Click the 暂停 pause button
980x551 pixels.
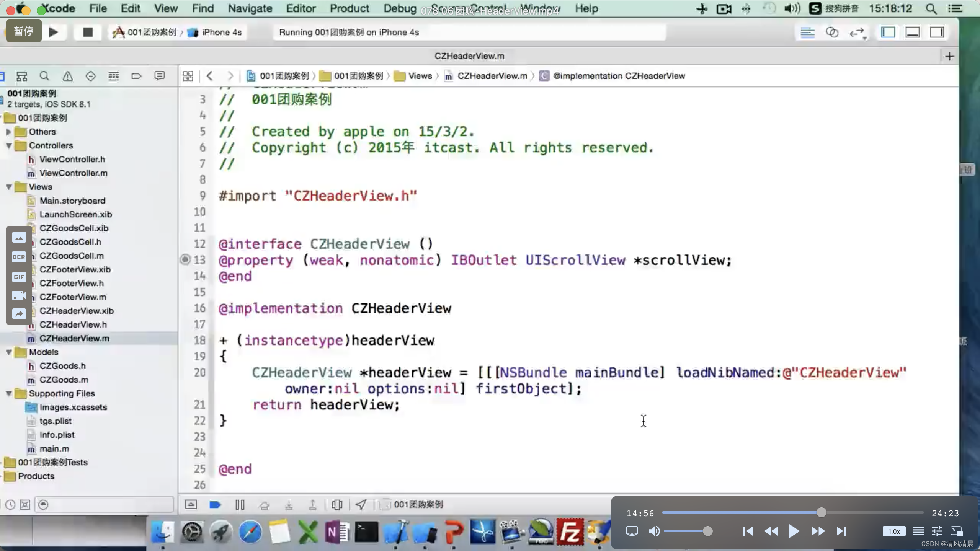[24, 31]
